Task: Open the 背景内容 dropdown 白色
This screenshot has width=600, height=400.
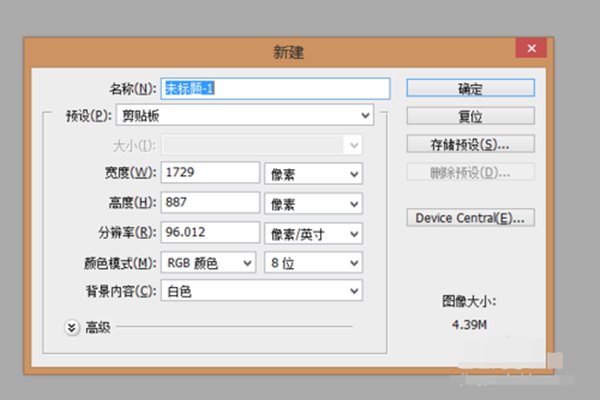Action: (262, 291)
